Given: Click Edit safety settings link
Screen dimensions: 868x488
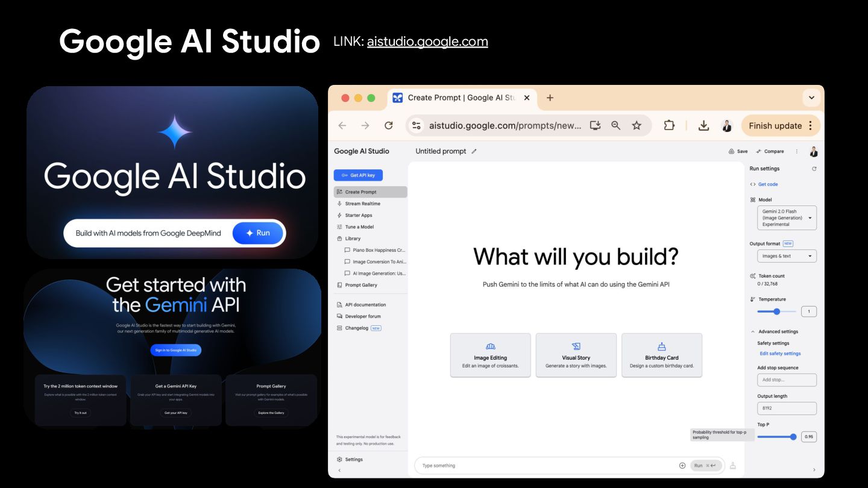Looking at the screenshot, I should (780, 354).
